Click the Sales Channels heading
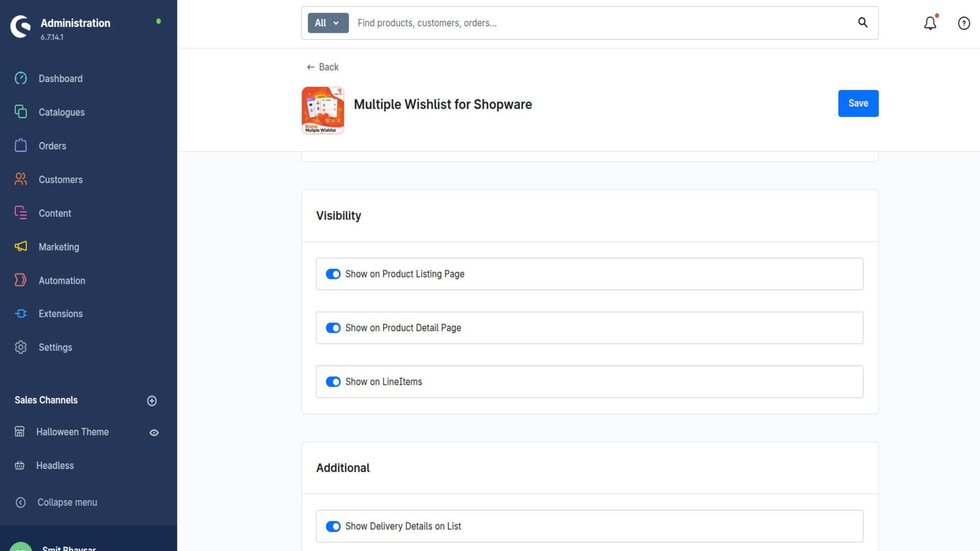The image size is (980, 551). tap(46, 400)
